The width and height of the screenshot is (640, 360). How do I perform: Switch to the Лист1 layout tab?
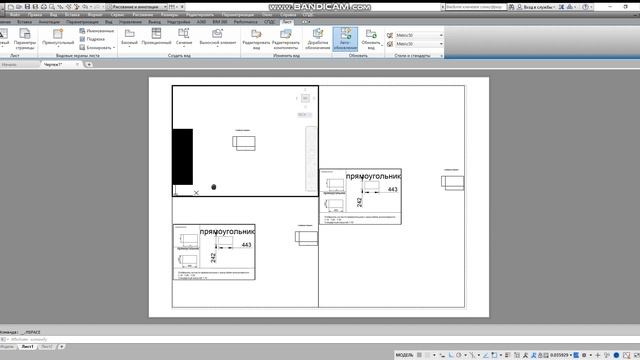click(x=28, y=347)
